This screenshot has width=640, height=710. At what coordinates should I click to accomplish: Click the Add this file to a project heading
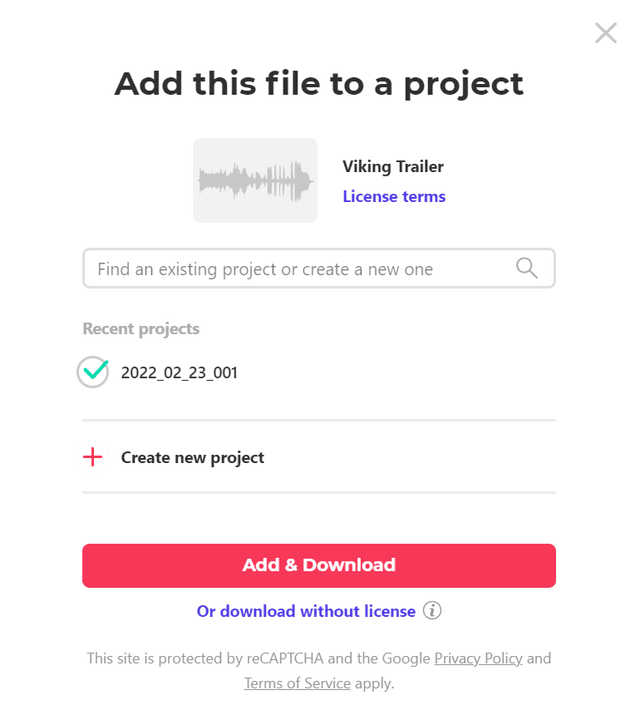(x=319, y=84)
